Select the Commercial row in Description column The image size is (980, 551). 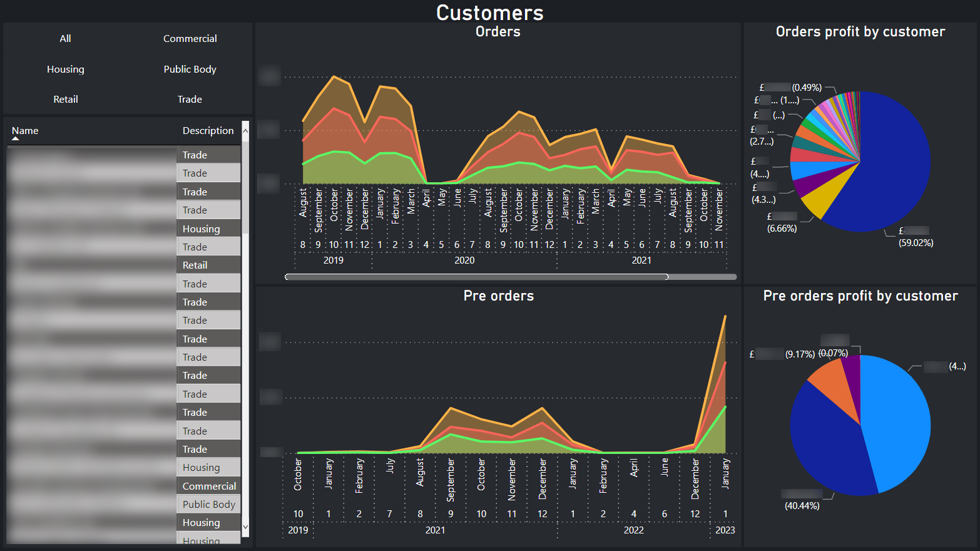[x=209, y=487]
